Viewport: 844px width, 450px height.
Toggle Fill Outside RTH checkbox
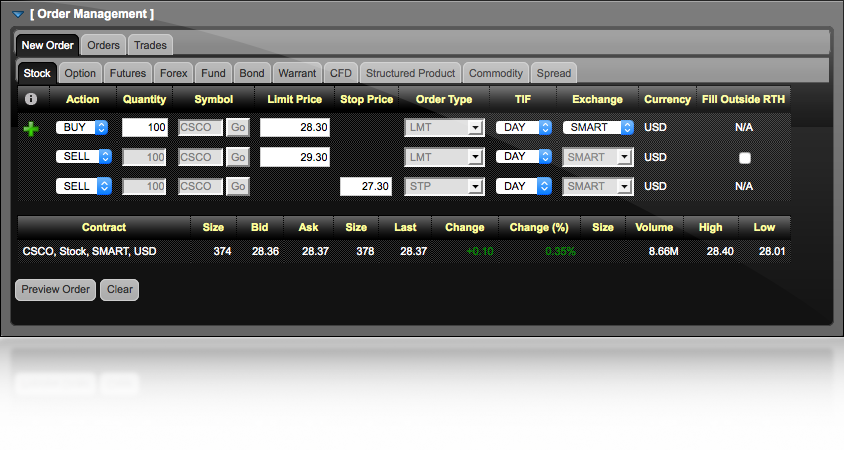pyautogui.click(x=744, y=158)
